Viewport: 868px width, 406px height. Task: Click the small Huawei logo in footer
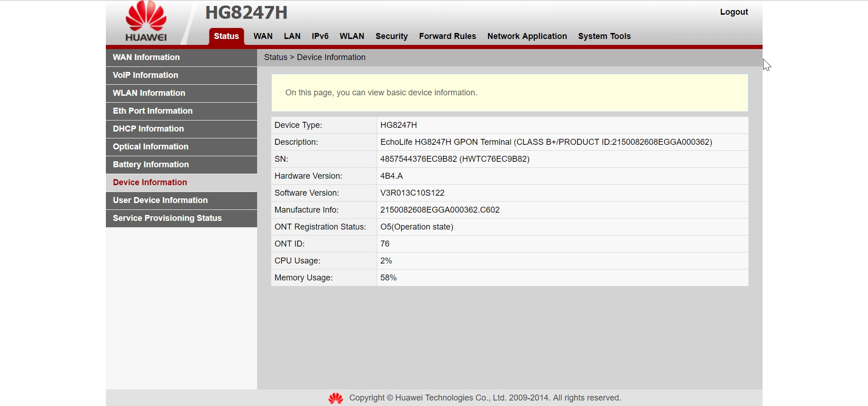point(335,398)
